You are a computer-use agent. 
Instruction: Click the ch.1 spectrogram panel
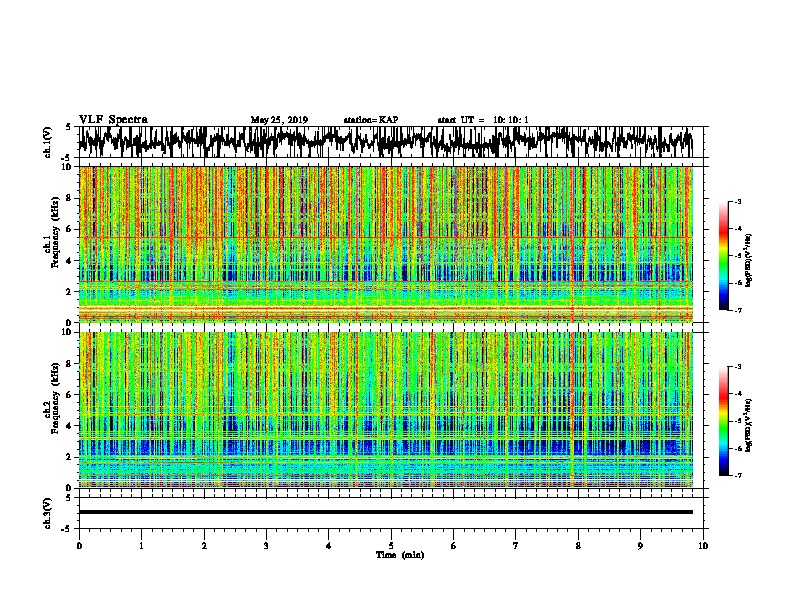coord(385,244)
